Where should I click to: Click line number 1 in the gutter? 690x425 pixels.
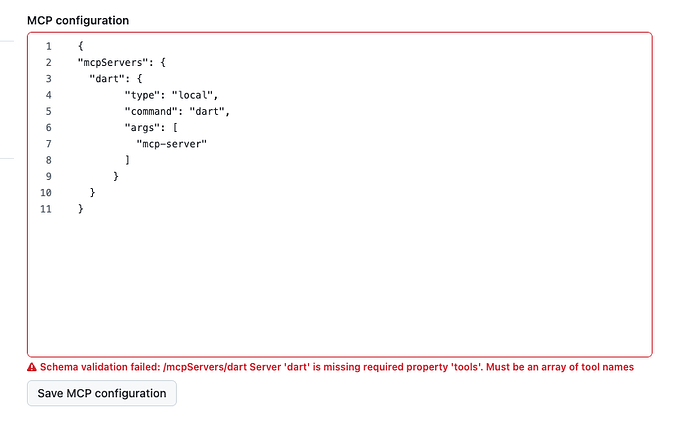48,46
